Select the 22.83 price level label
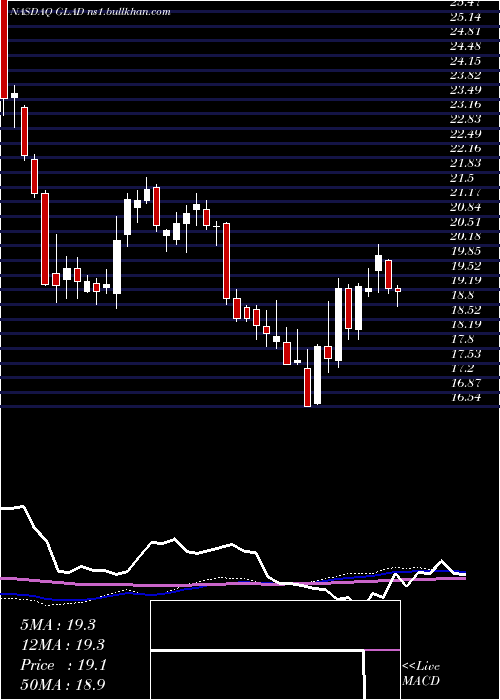The width and height of the screenshot is (500, 700). click(x=466, y=119)
